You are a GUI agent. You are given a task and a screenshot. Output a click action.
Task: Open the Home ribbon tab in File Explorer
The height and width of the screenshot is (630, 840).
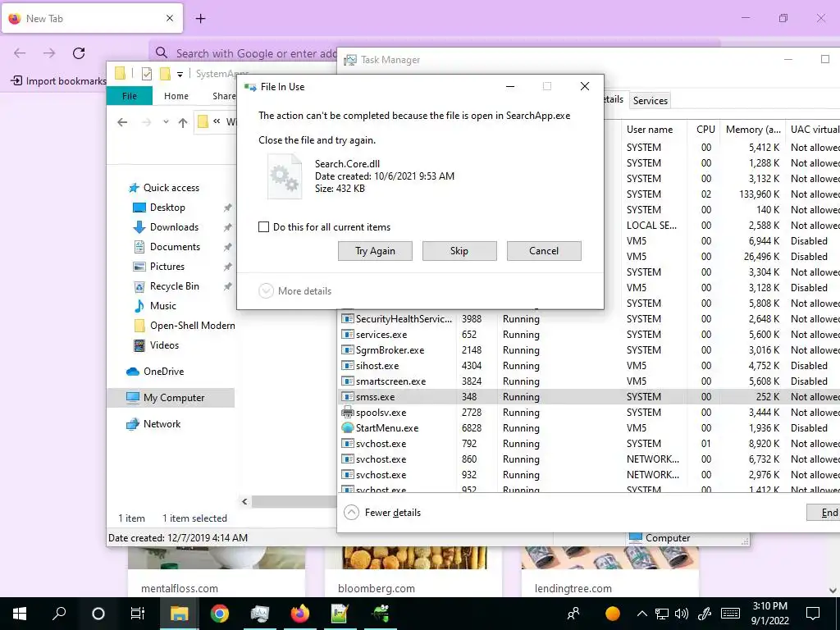176,96
